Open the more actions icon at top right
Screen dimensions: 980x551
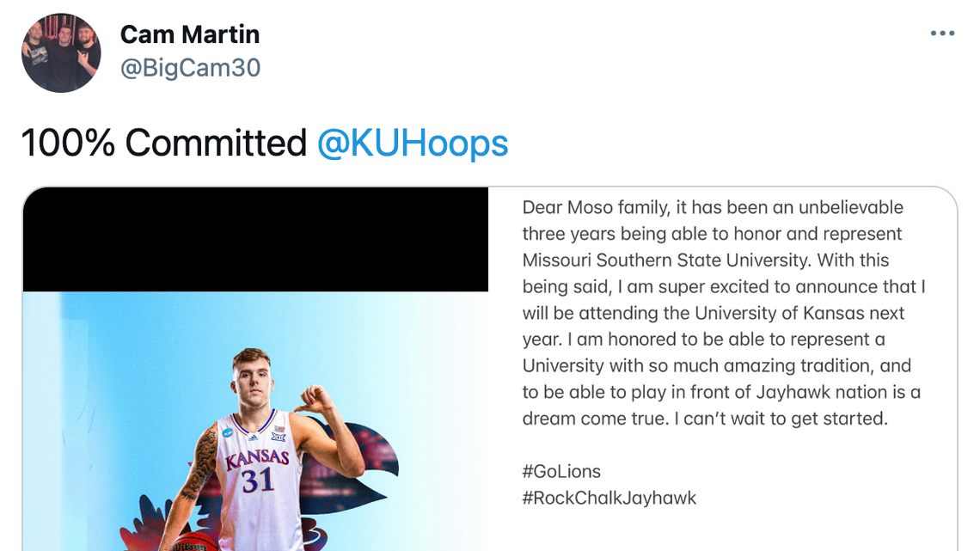click(943, 33)
